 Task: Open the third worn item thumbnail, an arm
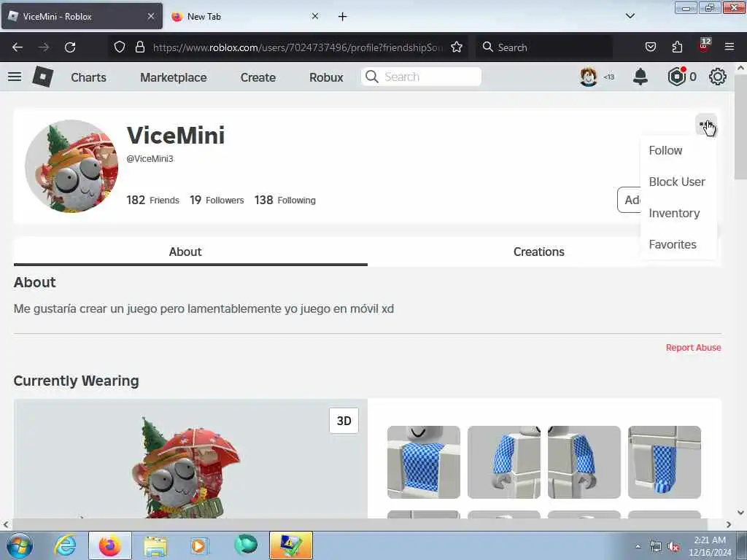[584, 462]
